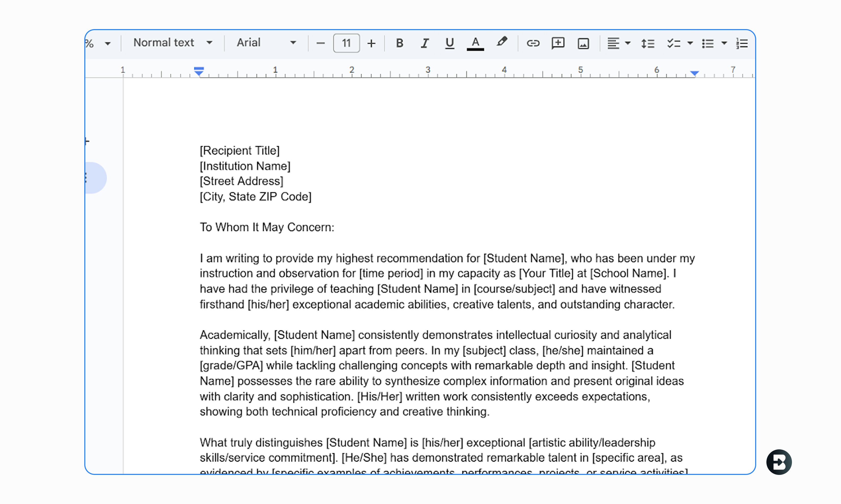Click the right indent marker on ruler
Image resolution: width=841 pixels, height=504 pixels.
pos(695,73)
